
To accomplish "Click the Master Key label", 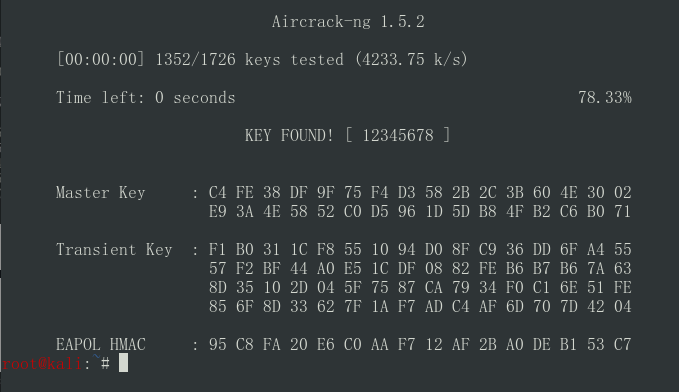I will point(100,193).
